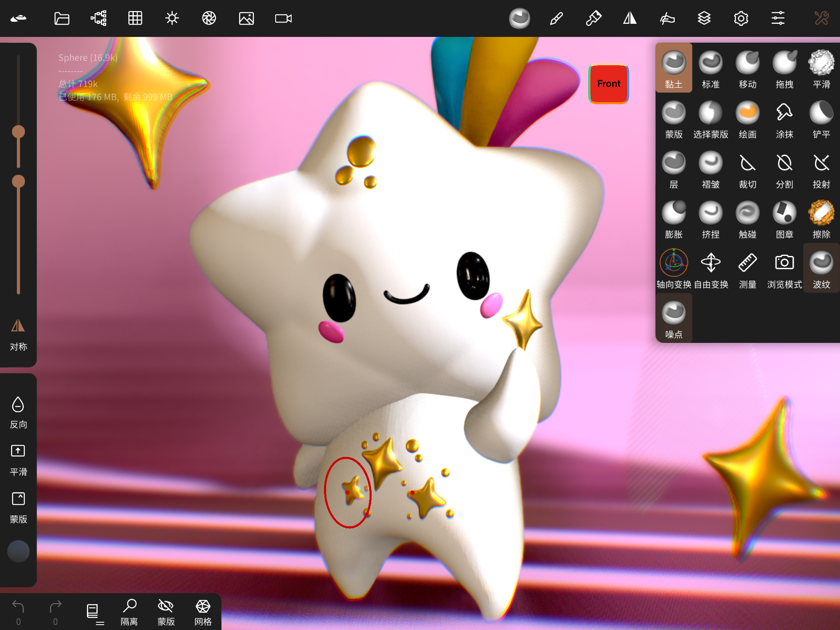Open the material sphere picker

(x=520, y=18)
